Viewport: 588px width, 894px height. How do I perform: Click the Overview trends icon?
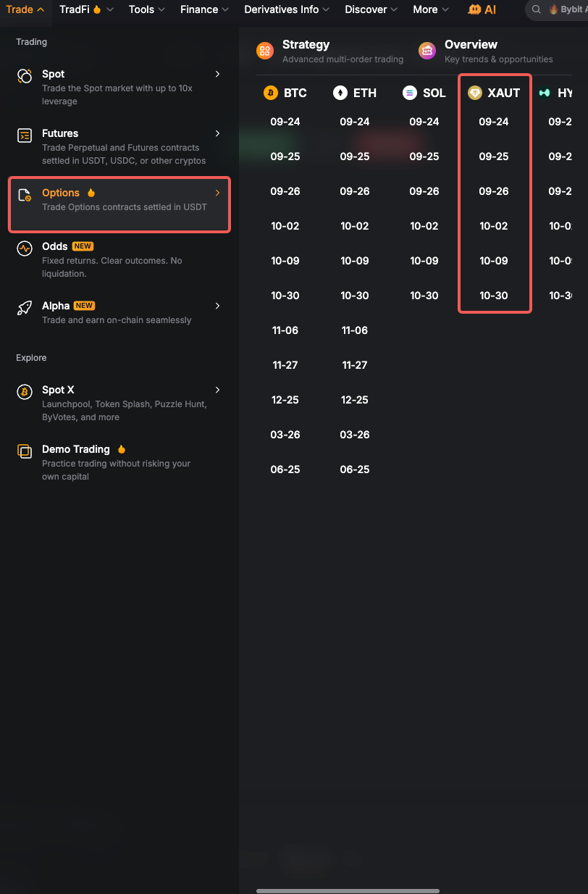427,51
